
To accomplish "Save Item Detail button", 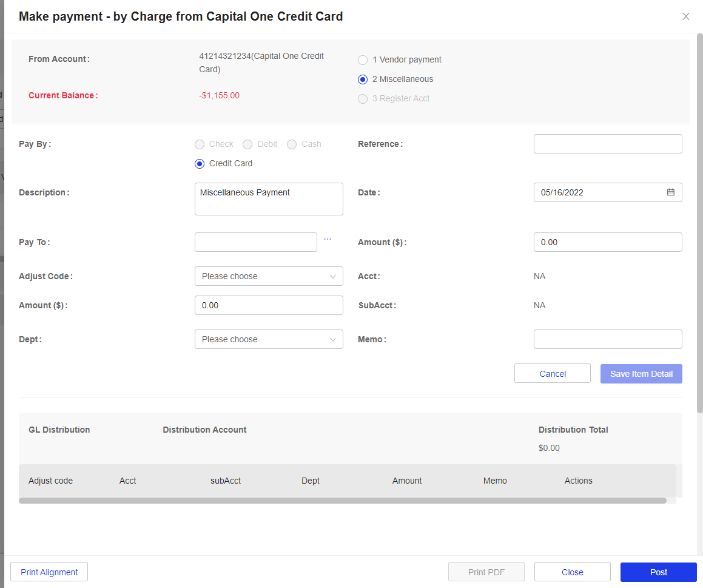I will [641, 374].
